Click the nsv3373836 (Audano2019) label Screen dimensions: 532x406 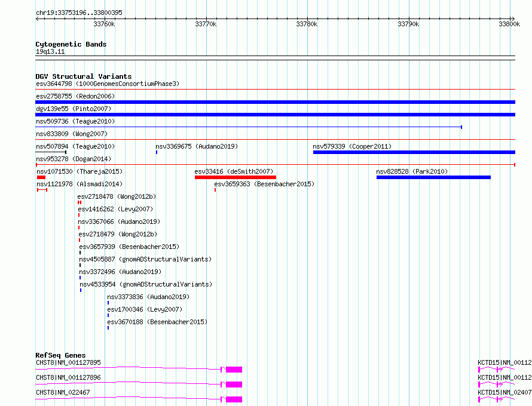click(148, 297)
